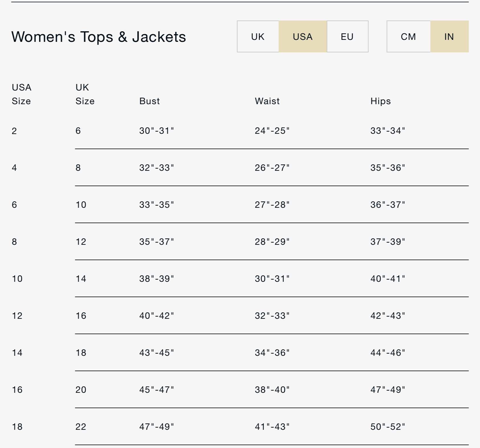Image resolution: width=480 pixels, height=448 pixels.
Task: Click waist value 38"-40" in size 16 row
Action: [272, 390]
